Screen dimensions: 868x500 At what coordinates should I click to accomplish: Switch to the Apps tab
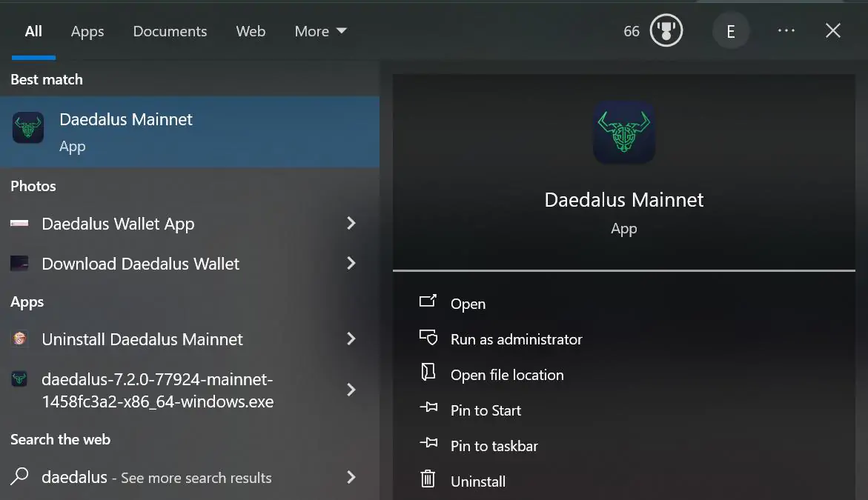87,31
